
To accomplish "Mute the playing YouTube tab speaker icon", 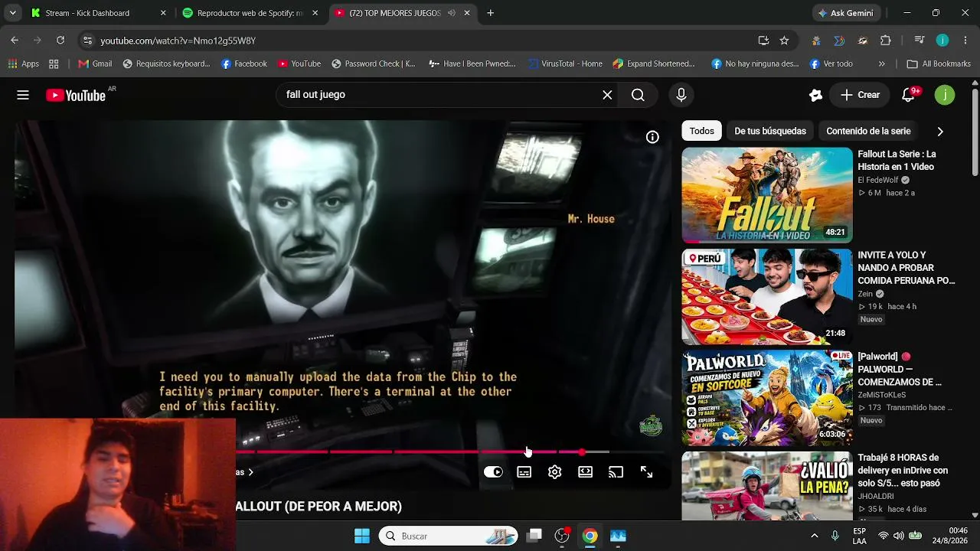I will pos(451,13).
